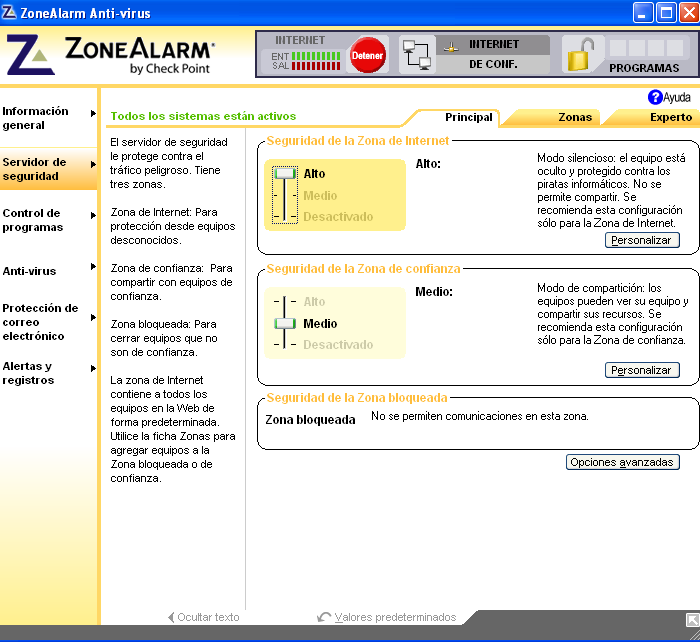Expand Protección de correo electrónico arrow
Viewport: 700px width, 642px height.
(93, 317)
